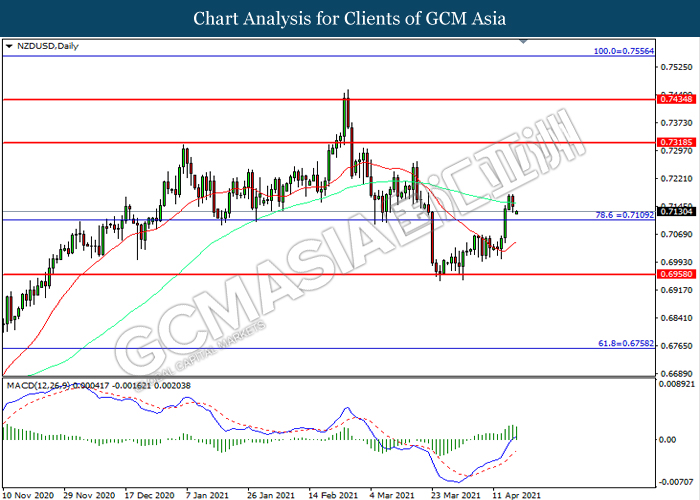Click the dropdown triangle beside NZDUSD,Daily
700x500 pixels.
[9, 46]
